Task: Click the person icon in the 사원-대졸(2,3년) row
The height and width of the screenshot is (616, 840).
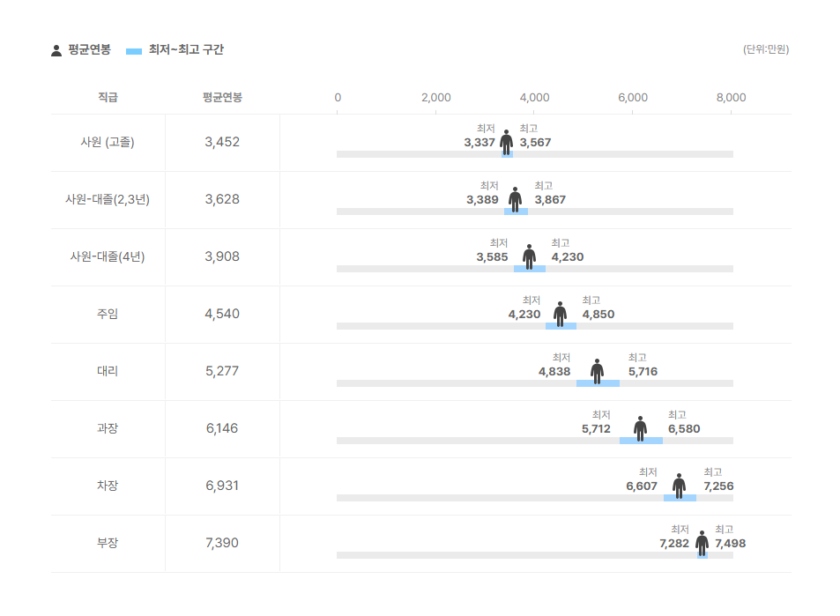Action: pos(515,199)
